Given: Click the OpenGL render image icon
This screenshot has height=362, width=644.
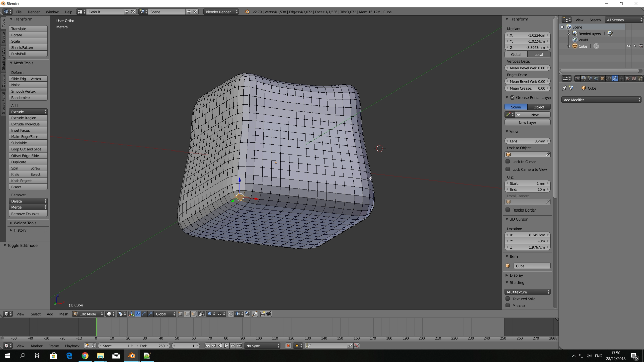Looking at the screenshot, I should 263,314.
